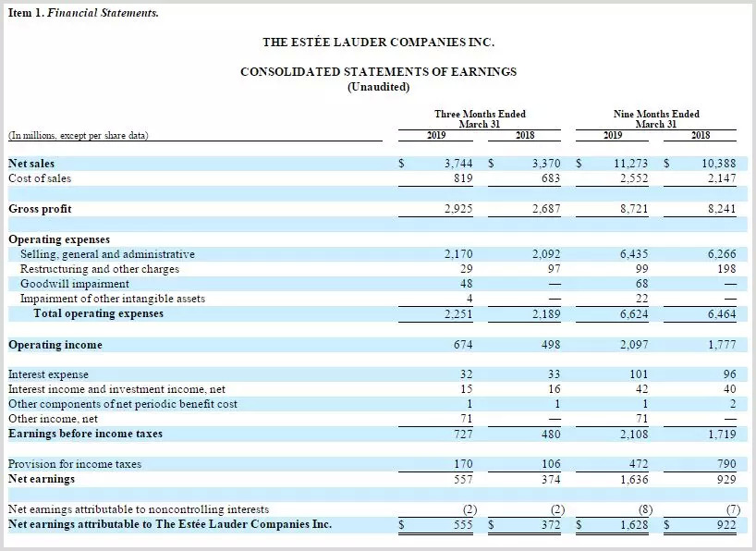Select the 'Goodwill impairment' row label
Viewport: 756px width, 551px height.
[75, 284]
